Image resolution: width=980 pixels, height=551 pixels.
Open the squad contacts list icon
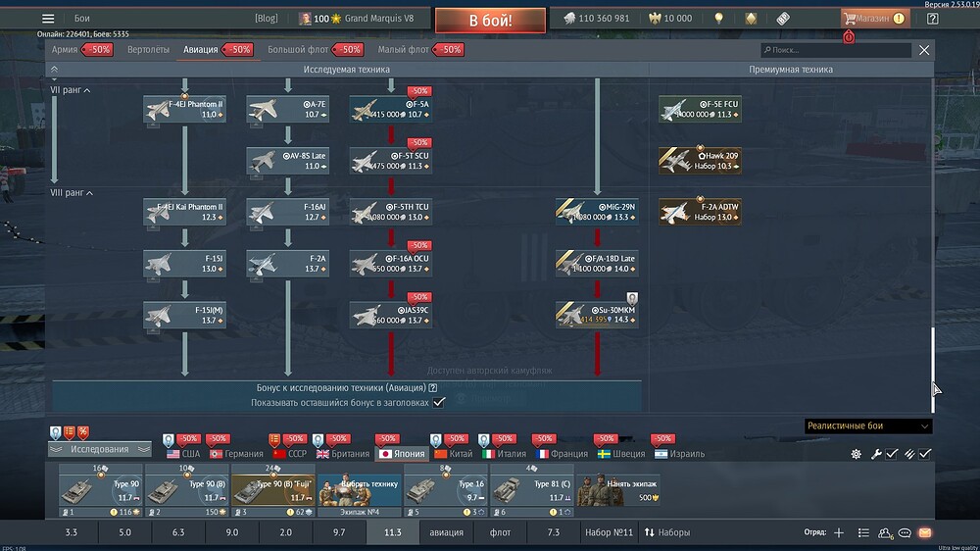862,532
